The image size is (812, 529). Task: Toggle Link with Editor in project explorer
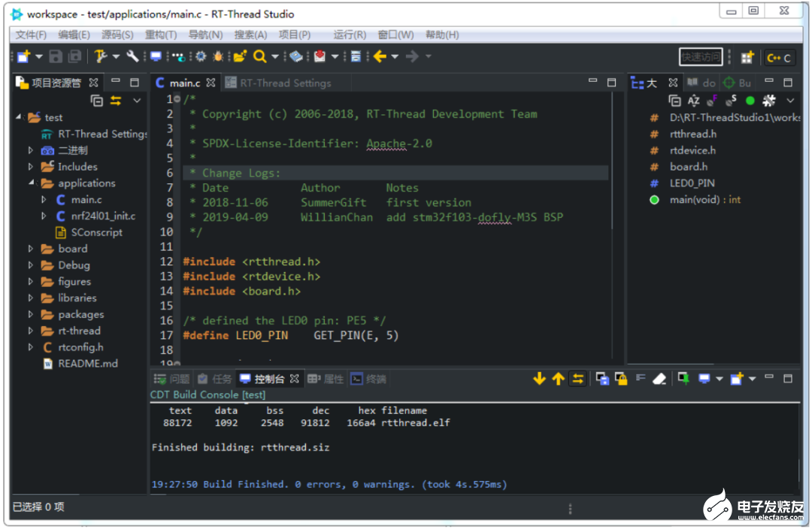click(x=116, y=101)
